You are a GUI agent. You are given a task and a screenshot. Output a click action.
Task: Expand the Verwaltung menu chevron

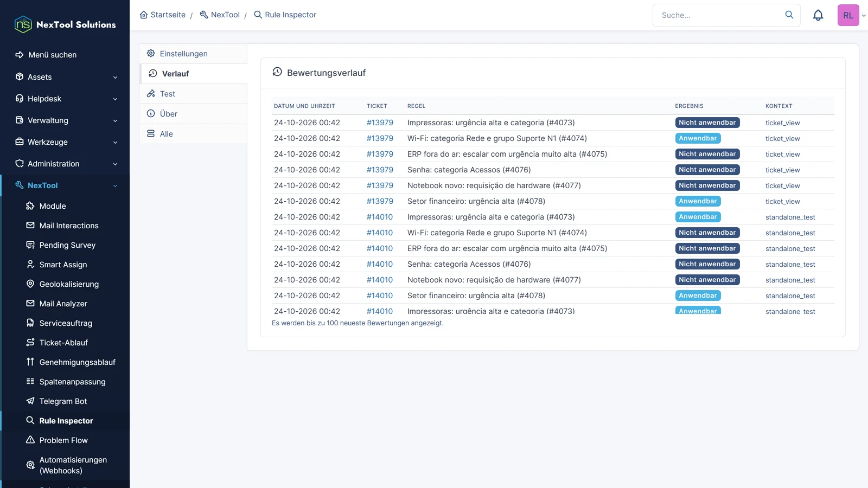(x=115, y=121)
